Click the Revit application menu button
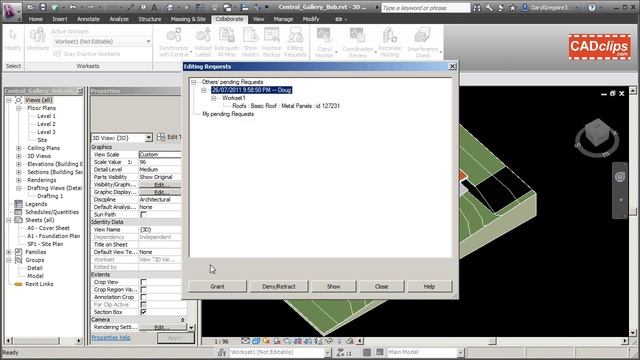Viewport: 640px width, 360px height. 11,11
